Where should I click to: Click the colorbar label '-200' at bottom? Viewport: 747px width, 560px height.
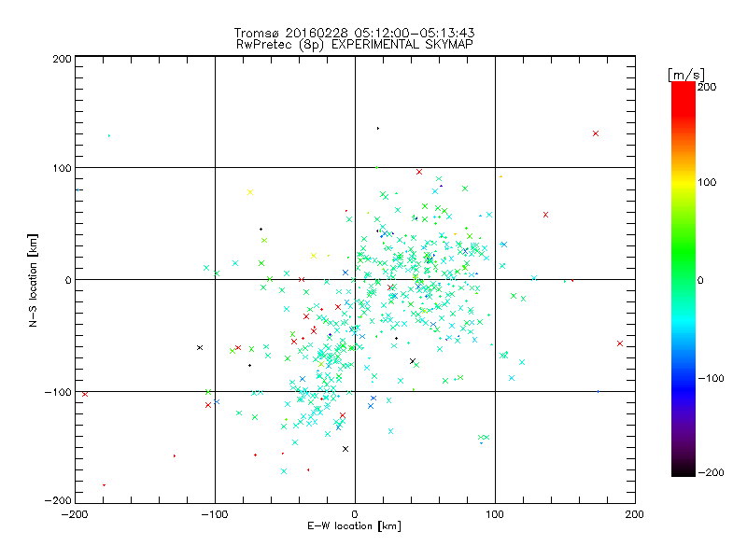click(711, 472)
